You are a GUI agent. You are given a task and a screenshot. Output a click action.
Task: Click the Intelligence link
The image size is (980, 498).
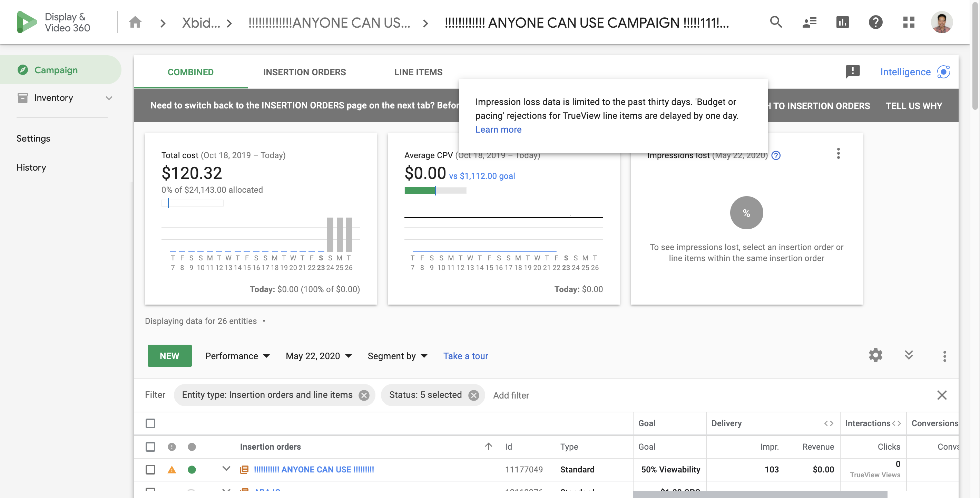point(905,71)
